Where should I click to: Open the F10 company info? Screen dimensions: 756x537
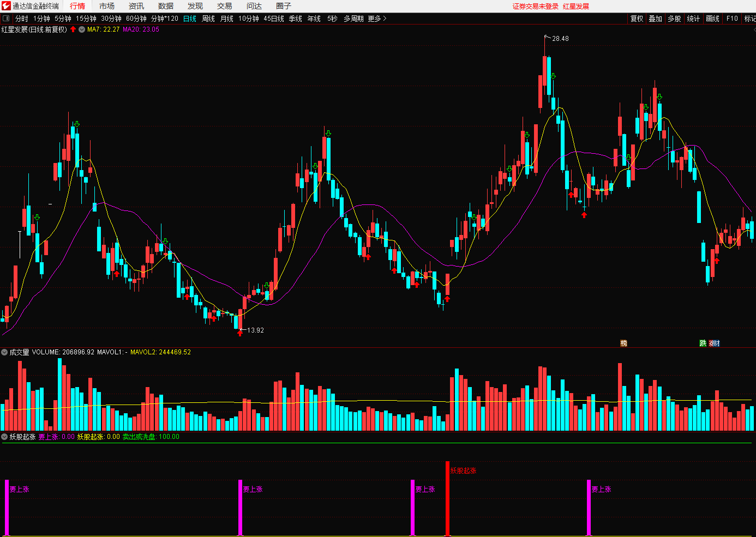732,19
